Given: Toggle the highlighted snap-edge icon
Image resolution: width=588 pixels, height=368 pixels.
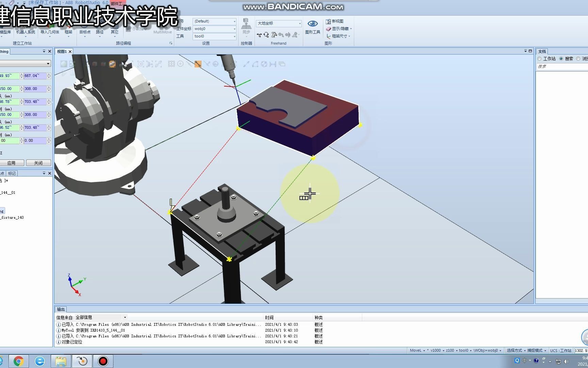Looking at the screenshot, I should click(x=198, y=64).
